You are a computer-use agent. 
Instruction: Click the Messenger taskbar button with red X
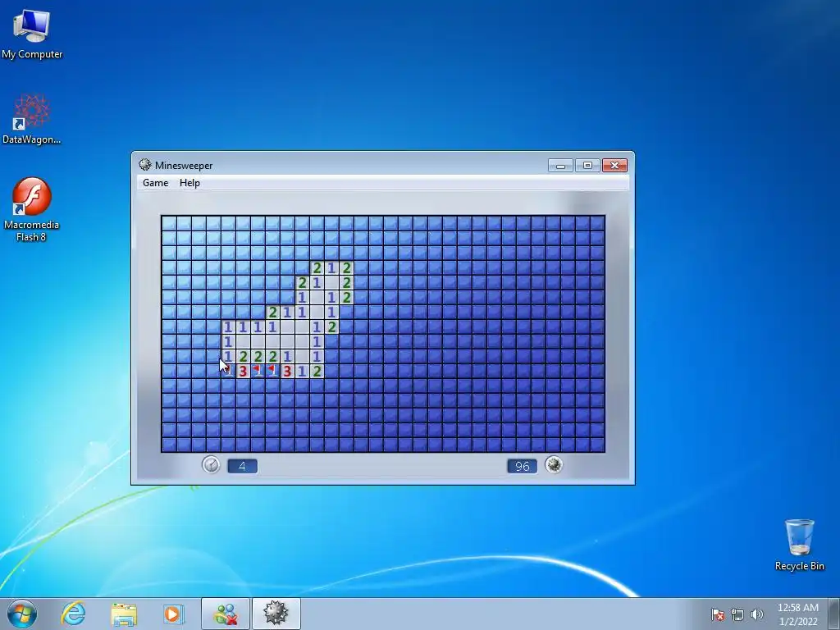226,614
